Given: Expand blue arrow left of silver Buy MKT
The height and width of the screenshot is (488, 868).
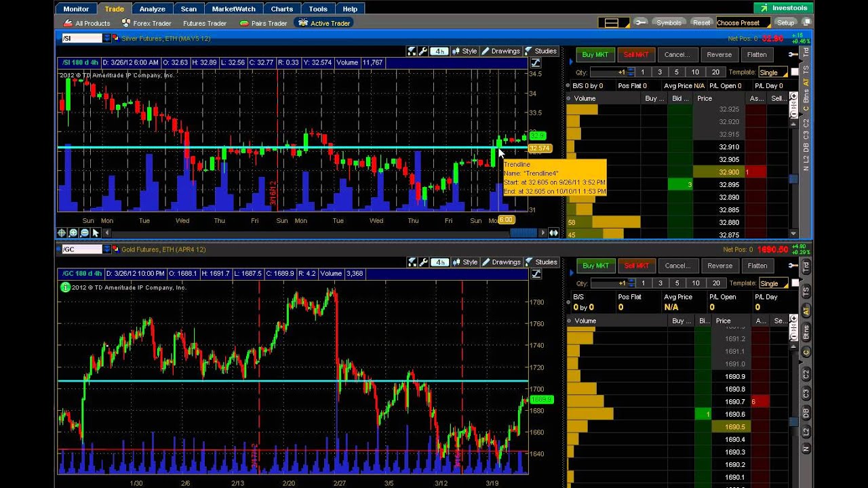Looking at the screenshot, I should coord(571,62).
